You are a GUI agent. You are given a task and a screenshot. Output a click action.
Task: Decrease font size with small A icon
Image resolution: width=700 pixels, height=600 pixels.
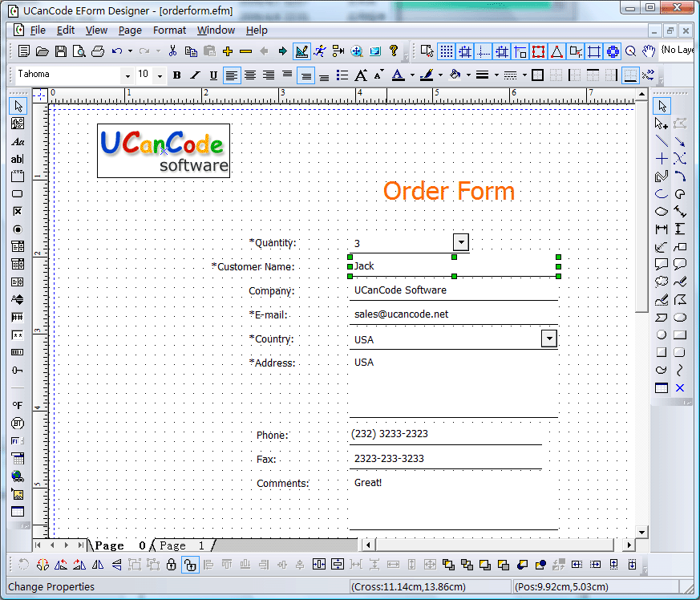pyautogui.click(x=378, y=75)
